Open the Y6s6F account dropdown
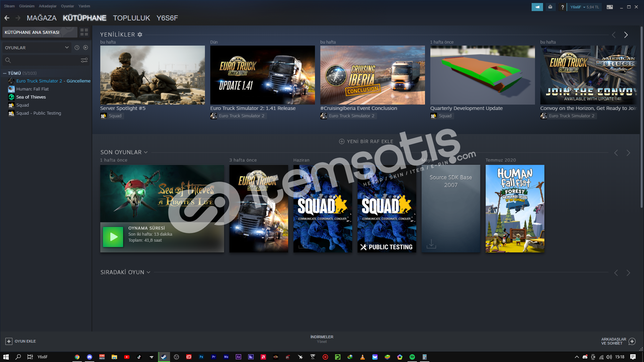Viewport: 644px width, 362px height. (584, 7)
